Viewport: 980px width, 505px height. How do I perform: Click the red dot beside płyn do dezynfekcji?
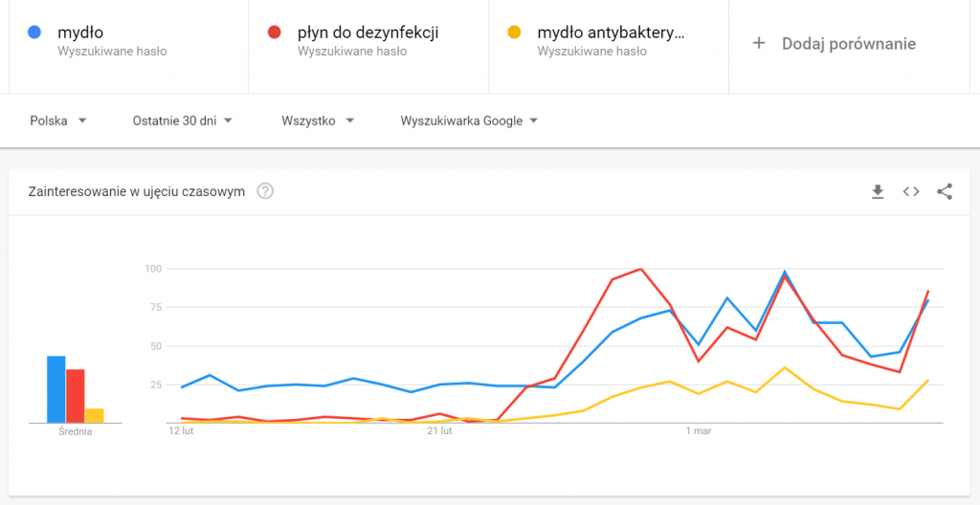275,33
